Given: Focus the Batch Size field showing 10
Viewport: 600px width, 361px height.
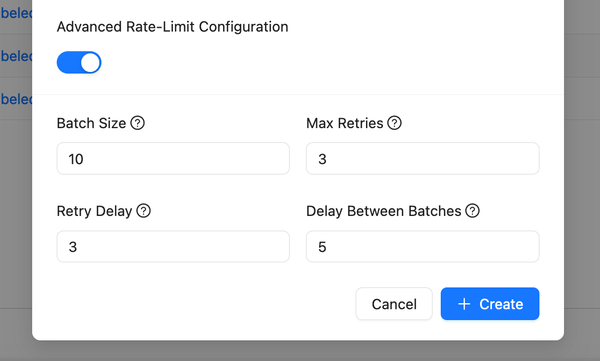Looking at the screenshot, I should point(173,158).
